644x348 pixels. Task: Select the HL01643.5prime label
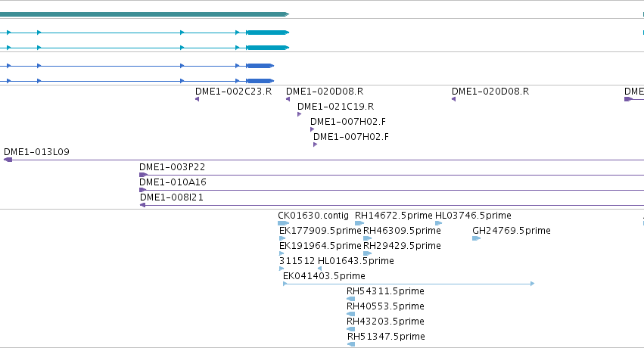(x=356, y=261)
